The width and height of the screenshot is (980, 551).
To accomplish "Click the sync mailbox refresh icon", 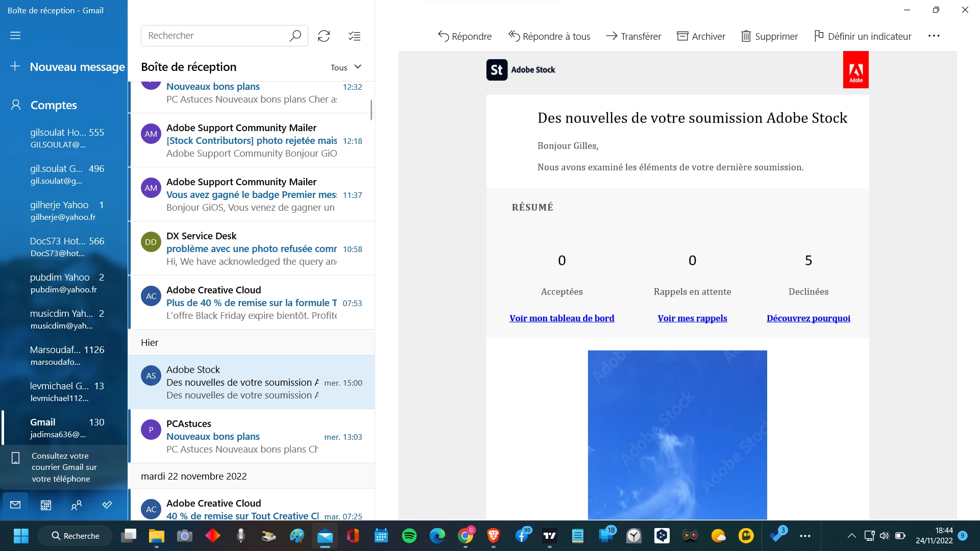I will click(x=324, y=36).
